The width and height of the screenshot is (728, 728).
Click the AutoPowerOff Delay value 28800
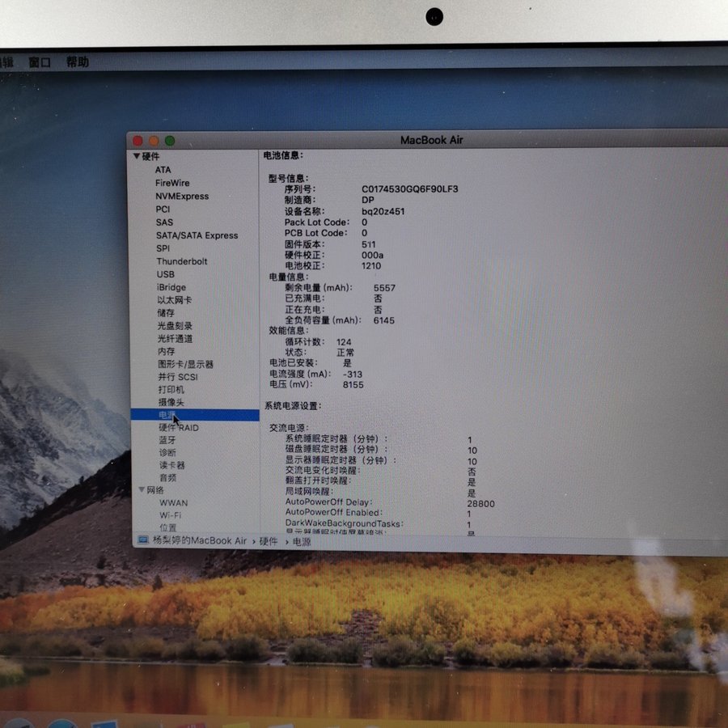tap(481, 504)
